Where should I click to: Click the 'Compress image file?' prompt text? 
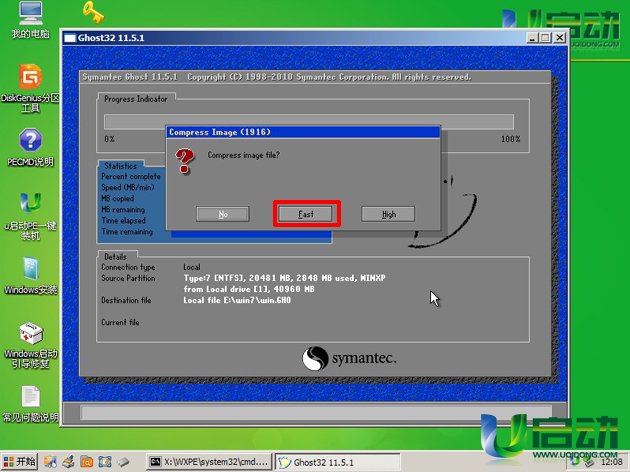click(x=243, y=155)
